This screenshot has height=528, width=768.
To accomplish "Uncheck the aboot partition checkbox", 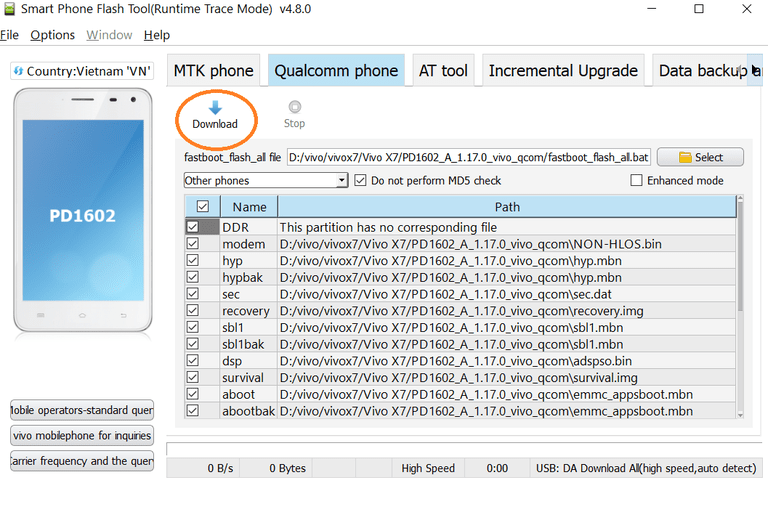I will point(192,394).
